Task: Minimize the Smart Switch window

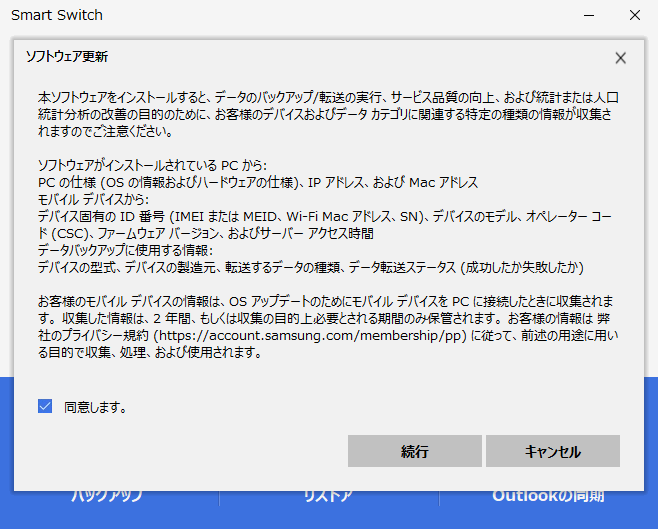Action: tap(589, 16)
